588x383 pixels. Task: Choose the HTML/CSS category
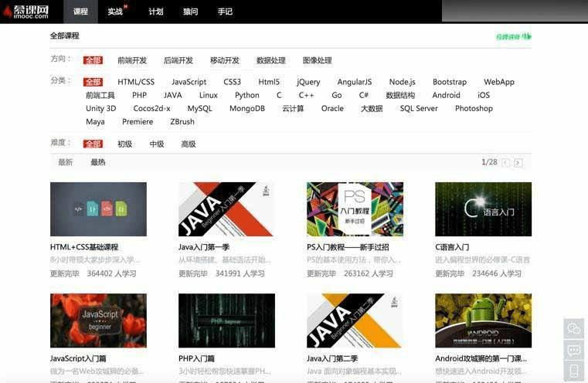pyautogui.click(x=136, y=82)
